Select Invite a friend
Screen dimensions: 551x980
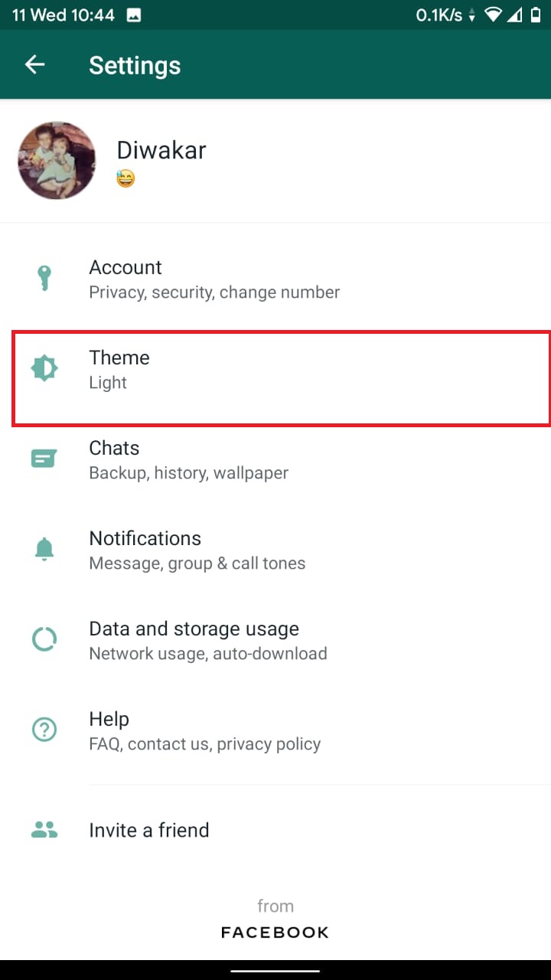coord(149,830)
